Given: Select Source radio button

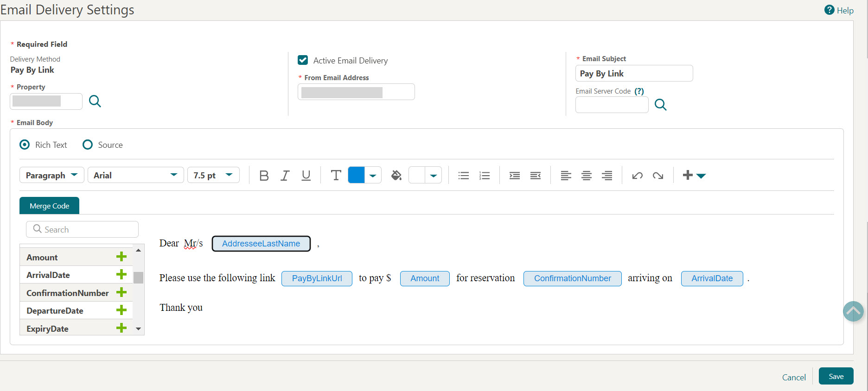Looking at the screenshot, I should tap(88, 145).
